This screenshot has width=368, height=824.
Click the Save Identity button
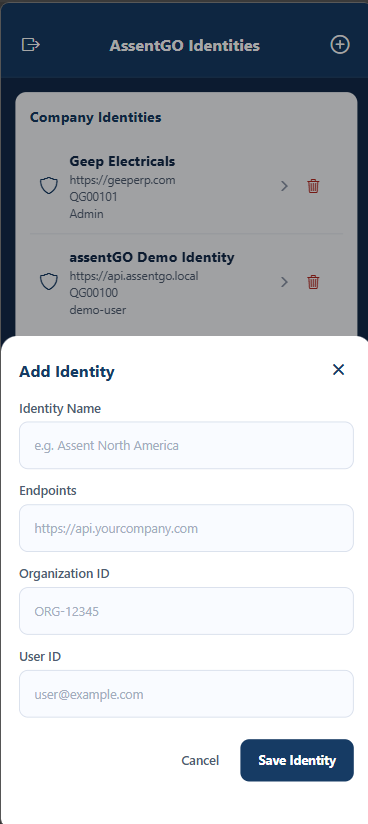(297, 760)
